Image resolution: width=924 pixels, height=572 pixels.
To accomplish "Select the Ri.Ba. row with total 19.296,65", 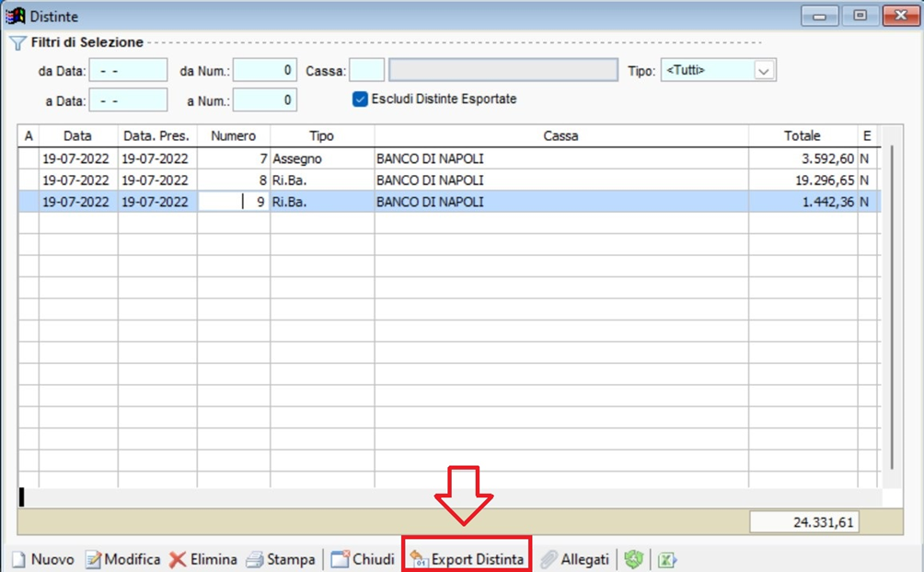I will (x=322, y=181).
